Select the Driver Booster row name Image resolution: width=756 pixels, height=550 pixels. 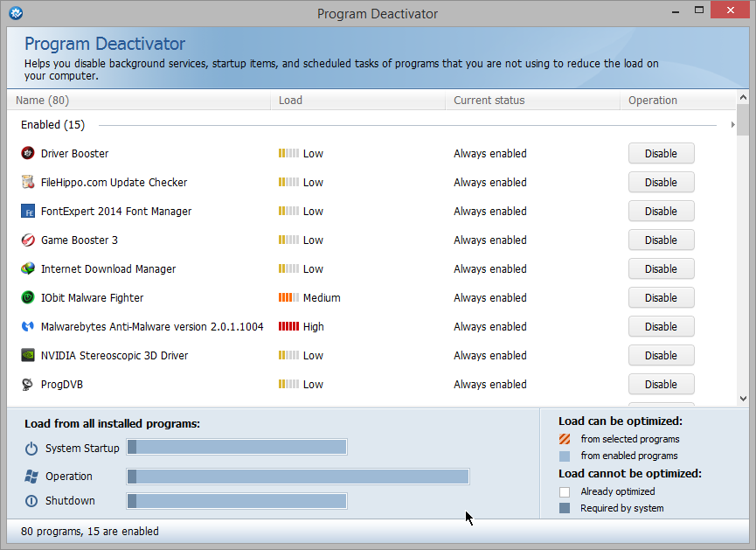point(75,153)
